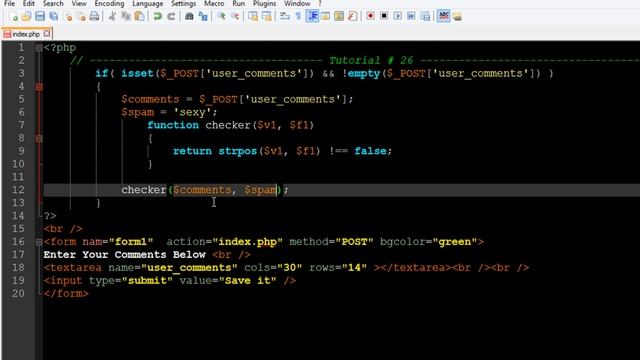Click 'strpos' in the return statement
Image resolution: width=640 pixels, height=360 pixels.
(x=237, y=151)
